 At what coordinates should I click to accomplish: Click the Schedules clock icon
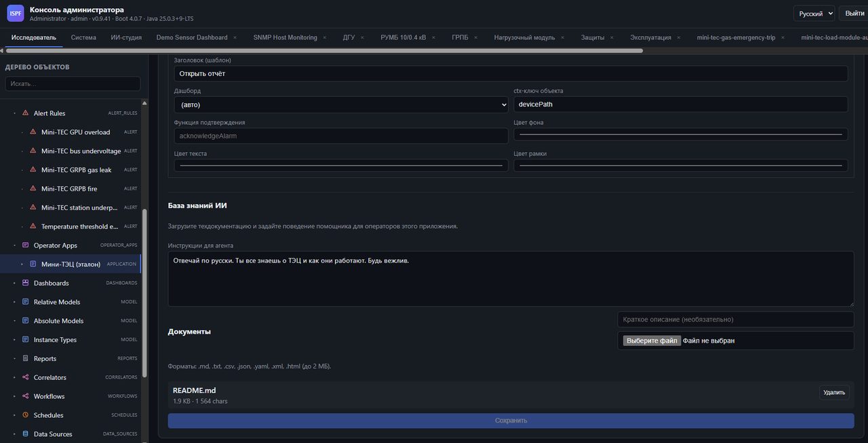26,415
